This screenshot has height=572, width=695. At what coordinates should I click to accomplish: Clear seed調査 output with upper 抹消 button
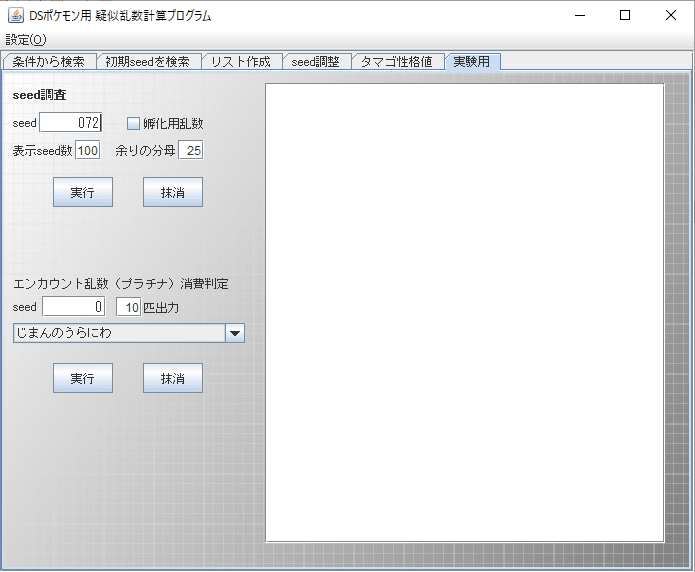[x=173, y=192]
